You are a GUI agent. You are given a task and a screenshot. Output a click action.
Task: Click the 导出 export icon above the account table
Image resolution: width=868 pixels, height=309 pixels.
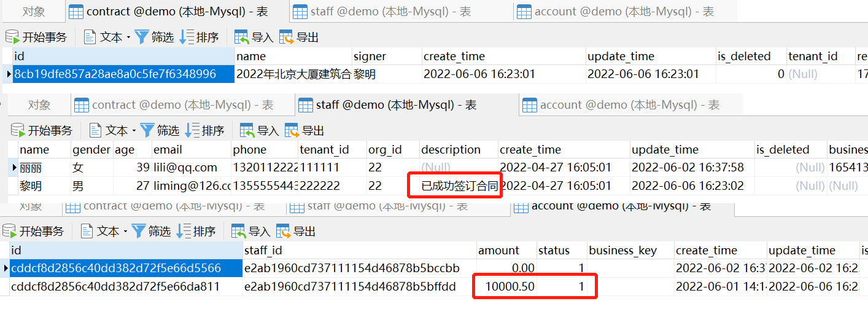coord(284,231)
